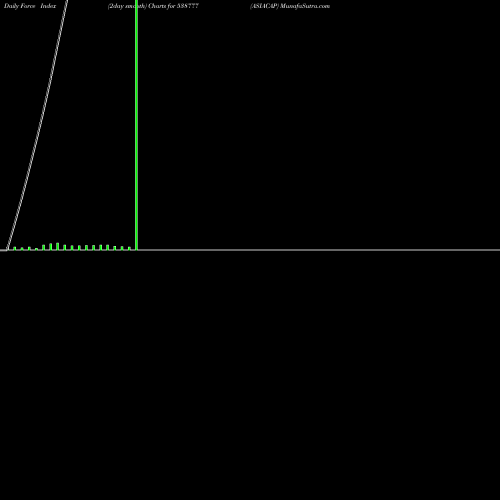This screenshot has width=500, height=500.
Task: Click the '(ASIACAP) MunafaSutra.com' text
Action: 290,6
